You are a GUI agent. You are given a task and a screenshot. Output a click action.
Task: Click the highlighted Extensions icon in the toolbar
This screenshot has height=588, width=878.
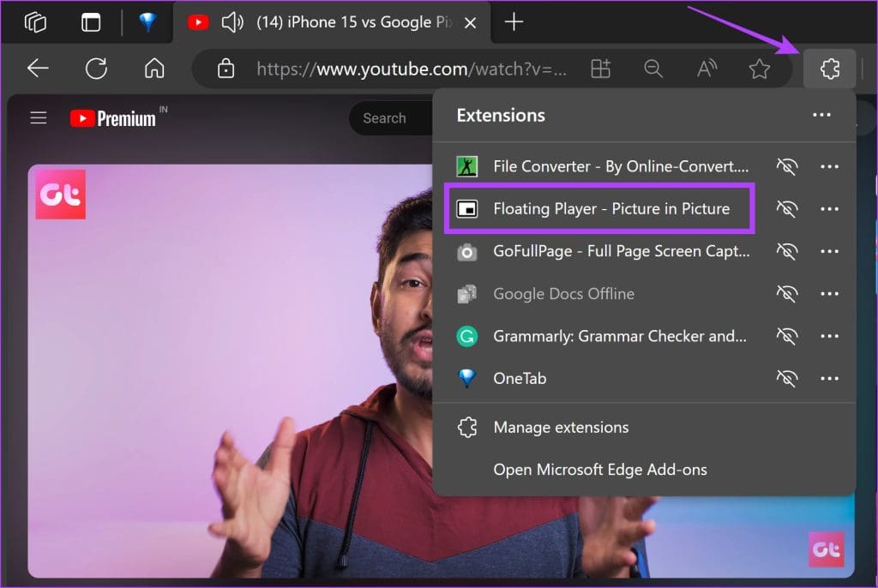pyautogui.click(x=829, y=69)
